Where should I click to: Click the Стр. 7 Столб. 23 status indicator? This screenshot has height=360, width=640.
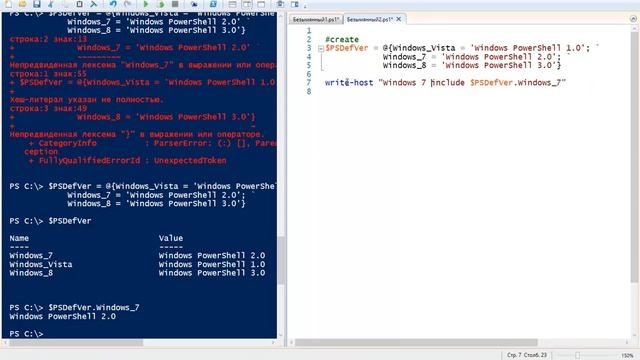[x=527, y=355]
